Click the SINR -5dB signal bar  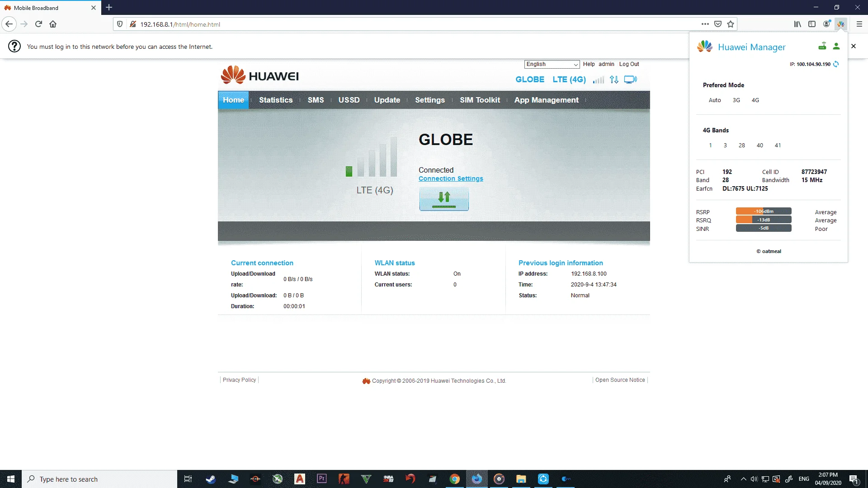pos(764,228)
